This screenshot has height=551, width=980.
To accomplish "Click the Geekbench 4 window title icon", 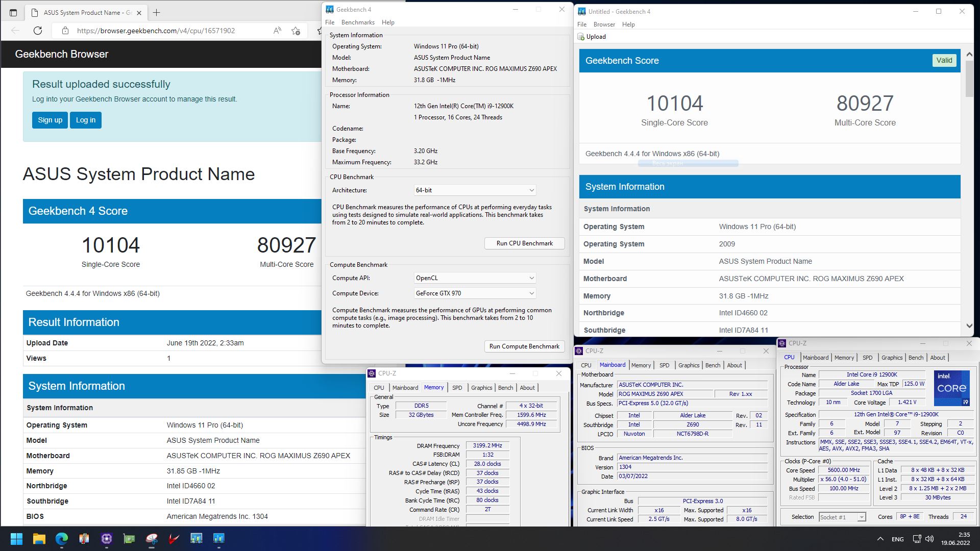I will [x=330, y=9].
